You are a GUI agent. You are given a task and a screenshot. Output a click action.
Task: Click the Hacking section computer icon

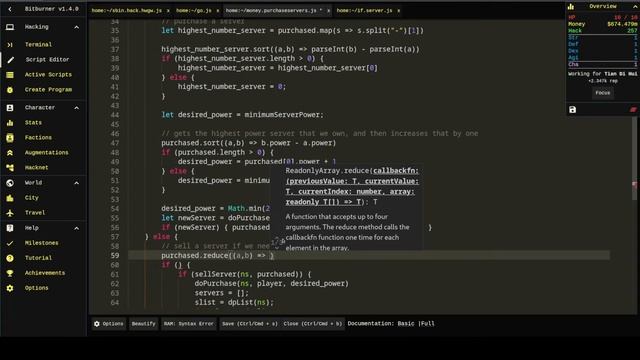point(10,27)
